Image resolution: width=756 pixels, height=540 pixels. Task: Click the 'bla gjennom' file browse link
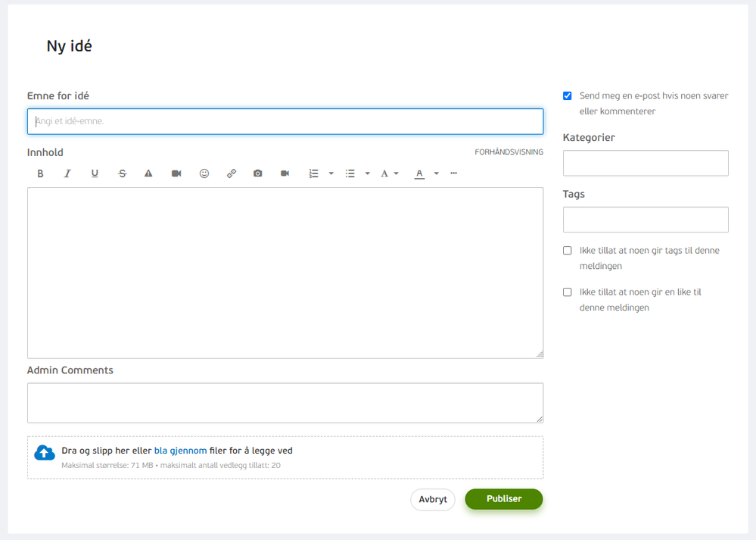tap(180, 451)
